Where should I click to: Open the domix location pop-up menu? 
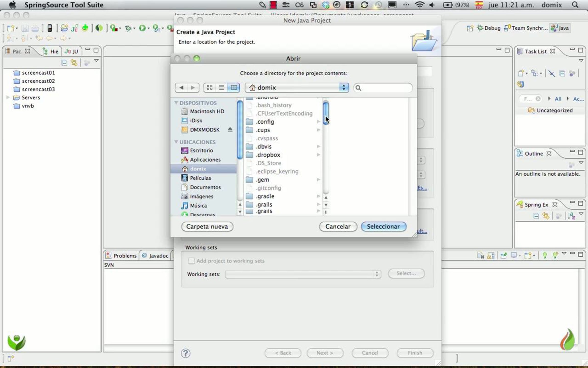click(x=297, y=88)
